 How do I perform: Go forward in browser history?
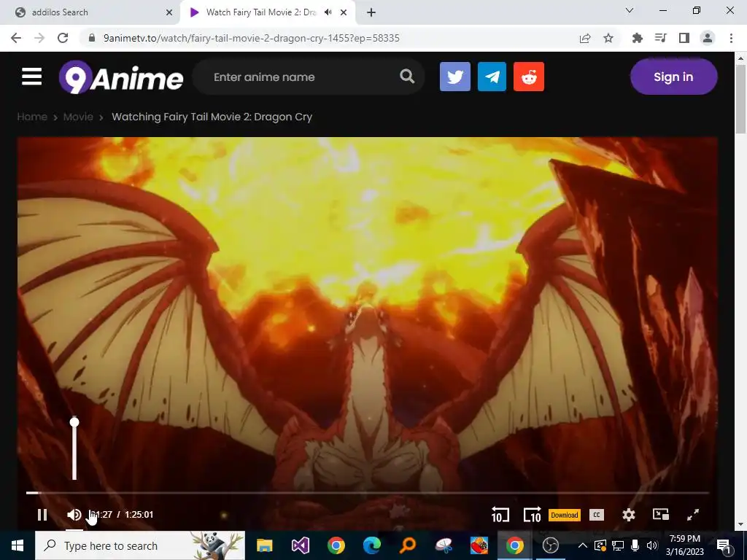coord(39,38)
